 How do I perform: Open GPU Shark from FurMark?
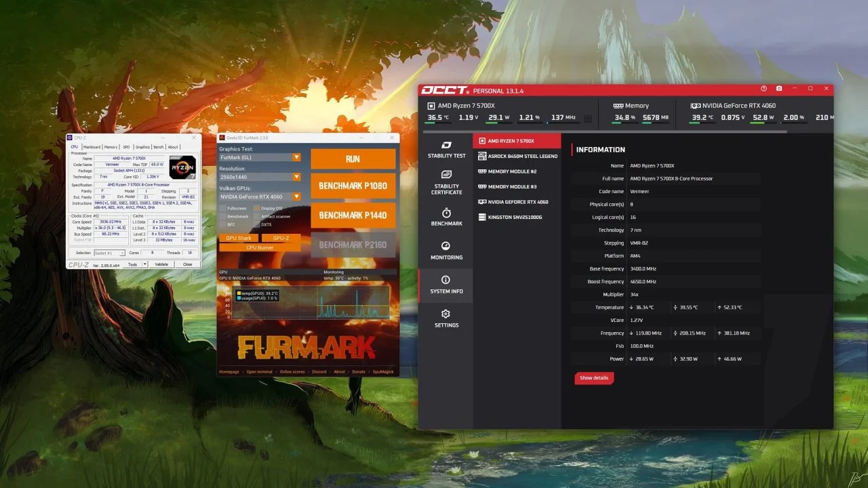point(239,239)
